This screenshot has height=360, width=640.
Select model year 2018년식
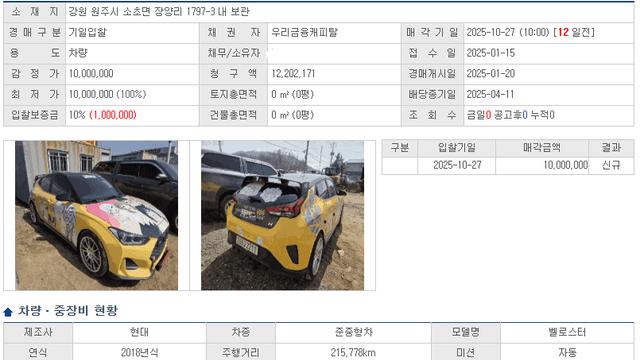click(139, 352)
